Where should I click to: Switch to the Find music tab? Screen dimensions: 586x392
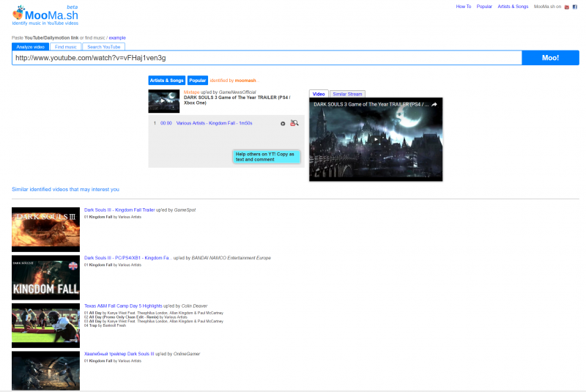[x=65, y=47]
